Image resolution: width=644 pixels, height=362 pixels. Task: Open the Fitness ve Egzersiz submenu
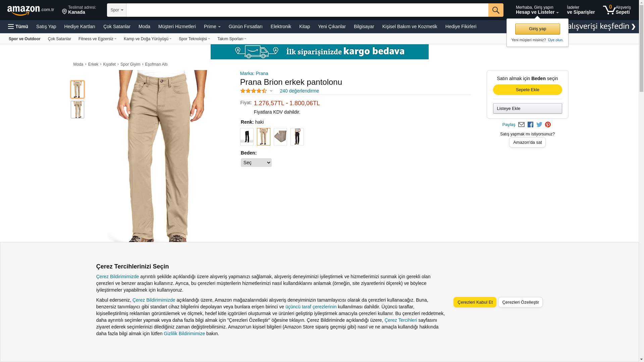(x=97, y=39)
